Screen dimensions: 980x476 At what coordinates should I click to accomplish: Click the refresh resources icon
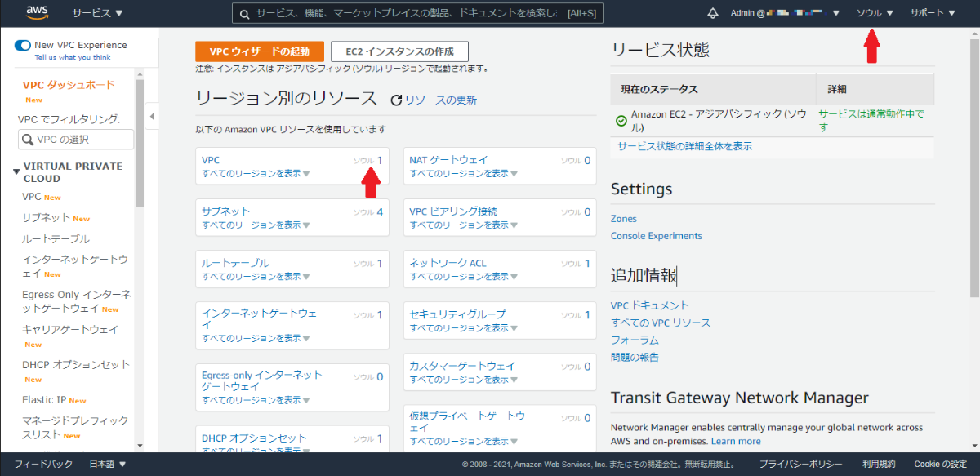(x=397, y=100)
